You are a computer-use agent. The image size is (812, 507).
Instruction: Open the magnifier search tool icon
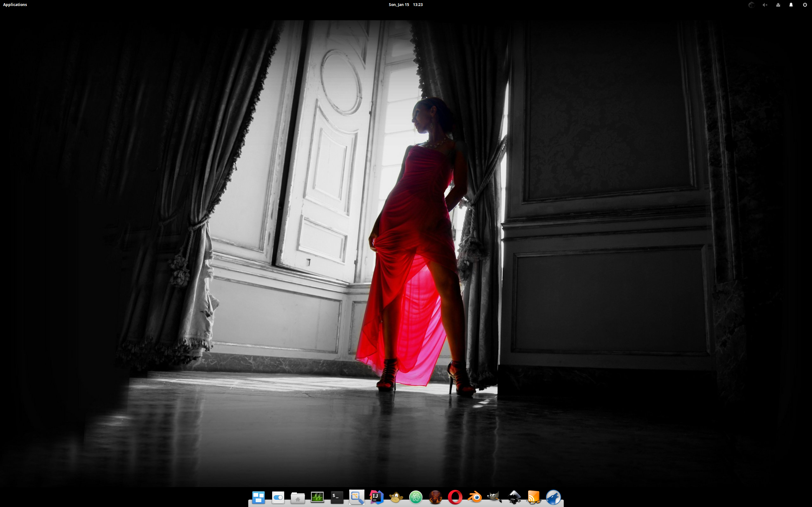(x=357, y=497)
